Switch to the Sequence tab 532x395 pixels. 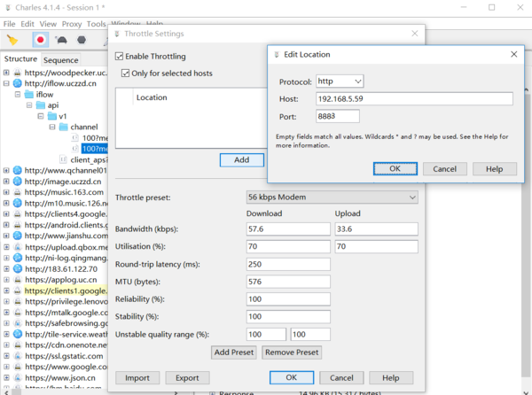point(60,60)
